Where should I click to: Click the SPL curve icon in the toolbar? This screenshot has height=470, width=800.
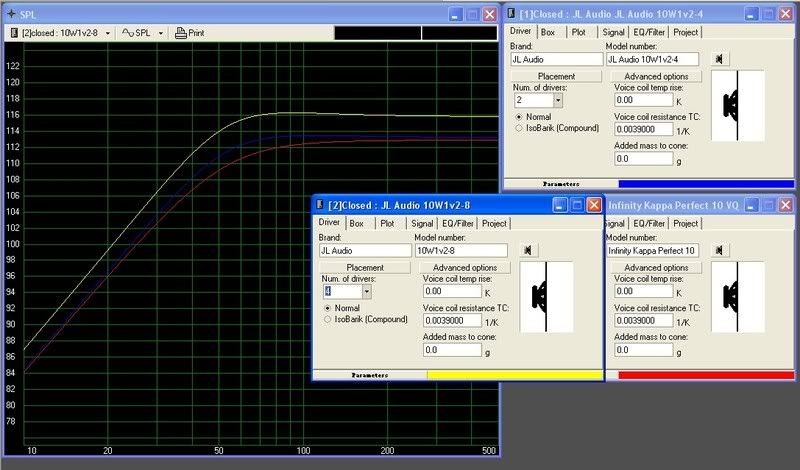[x=128, y=33]
